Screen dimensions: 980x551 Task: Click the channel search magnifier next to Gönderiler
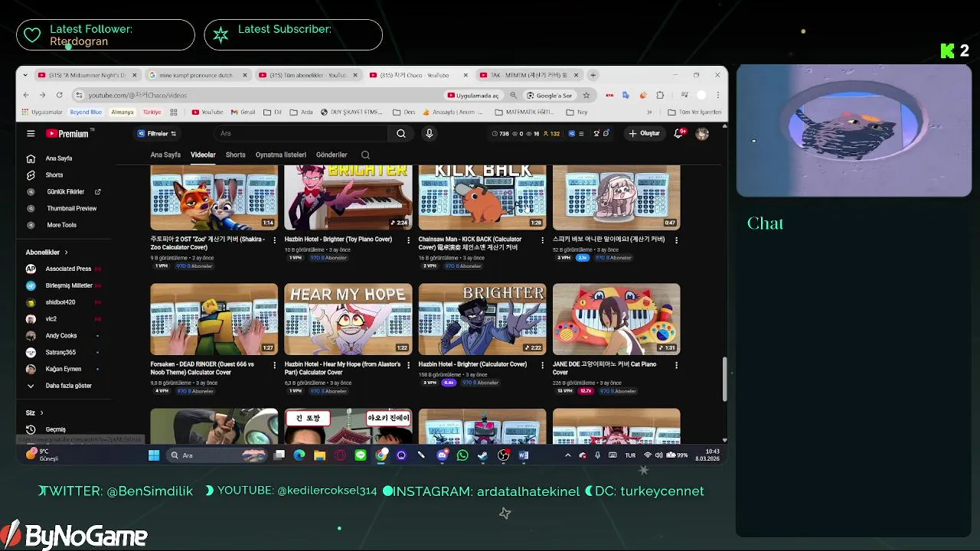click(365, 155)
